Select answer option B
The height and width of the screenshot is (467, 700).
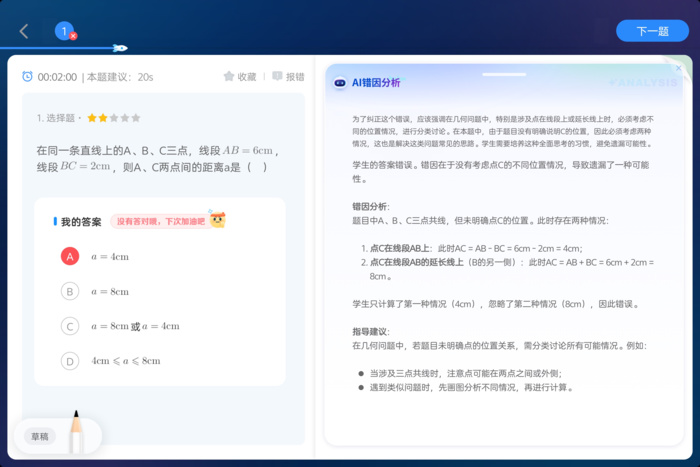tap(70, 291)
